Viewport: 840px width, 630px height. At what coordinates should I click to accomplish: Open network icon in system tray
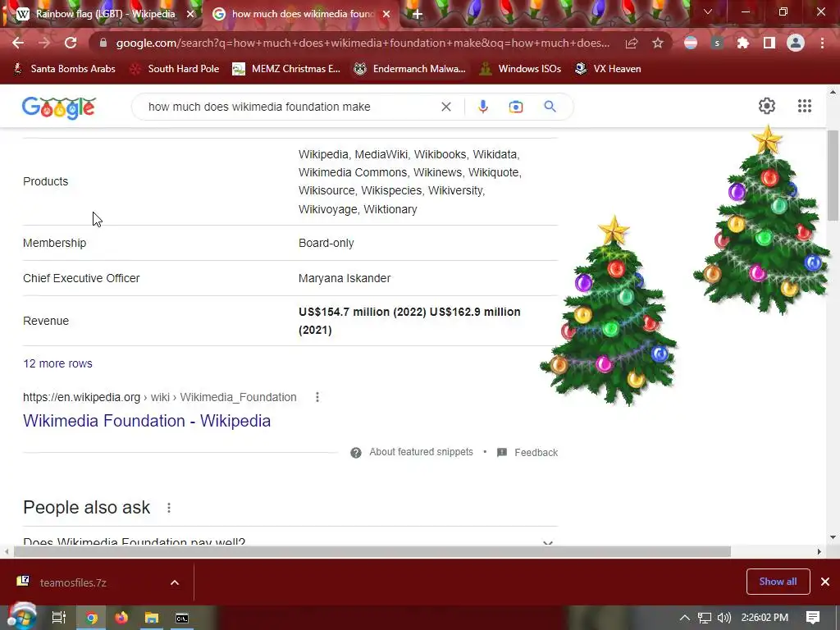[x=705, y=619]
